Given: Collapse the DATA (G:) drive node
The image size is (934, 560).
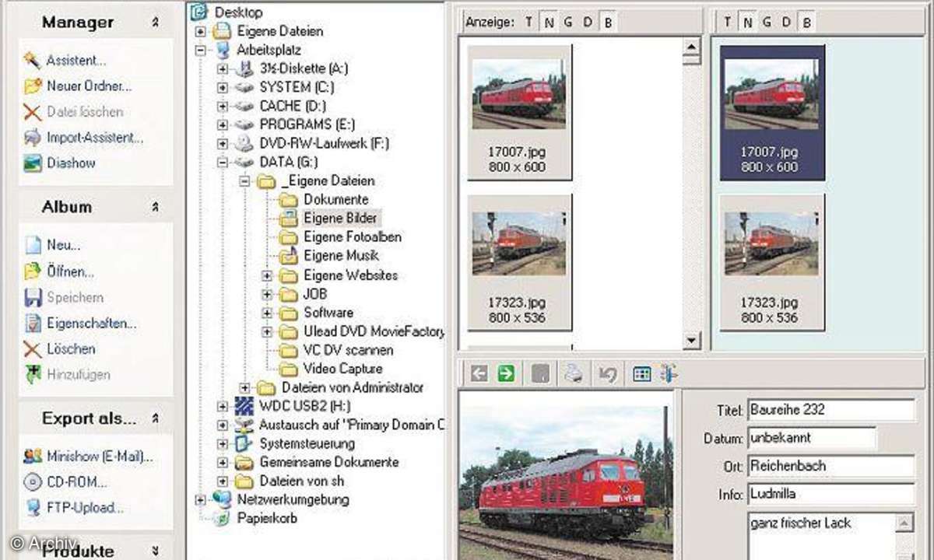Looking at the screenshot, I should click(x=223, y=162).
